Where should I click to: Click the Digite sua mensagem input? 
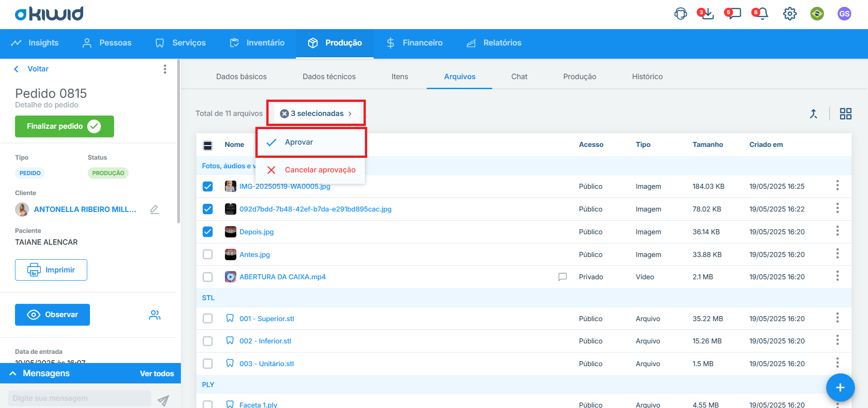pos(80,398)
